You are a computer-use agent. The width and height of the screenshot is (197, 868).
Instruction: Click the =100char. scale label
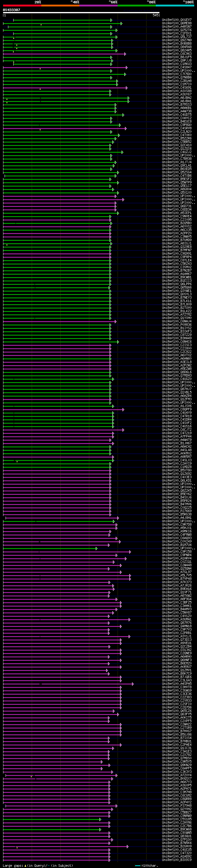pyautogui.click(x=150, y=865)
